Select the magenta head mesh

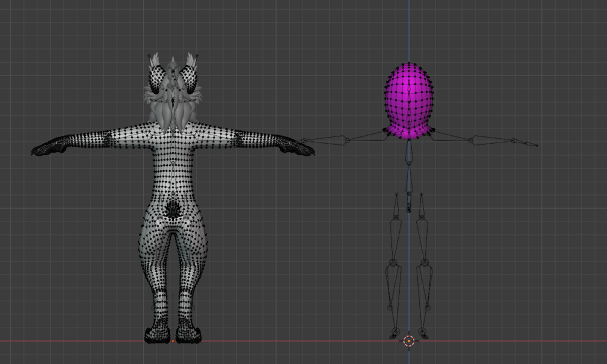click(x=409, y=101)
